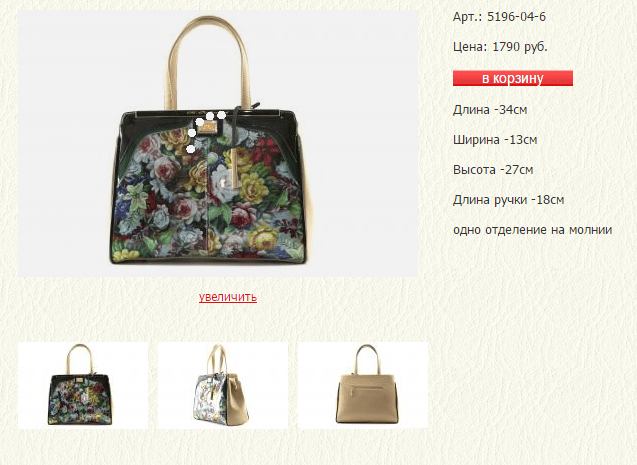
Task: Select the beige back view thumbnail
Action: pos(363,385)
